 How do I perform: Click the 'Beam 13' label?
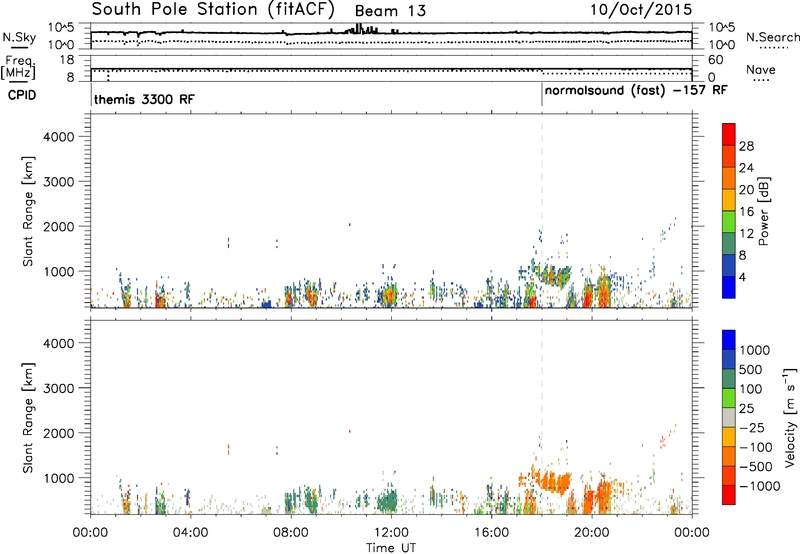(390, 11)
